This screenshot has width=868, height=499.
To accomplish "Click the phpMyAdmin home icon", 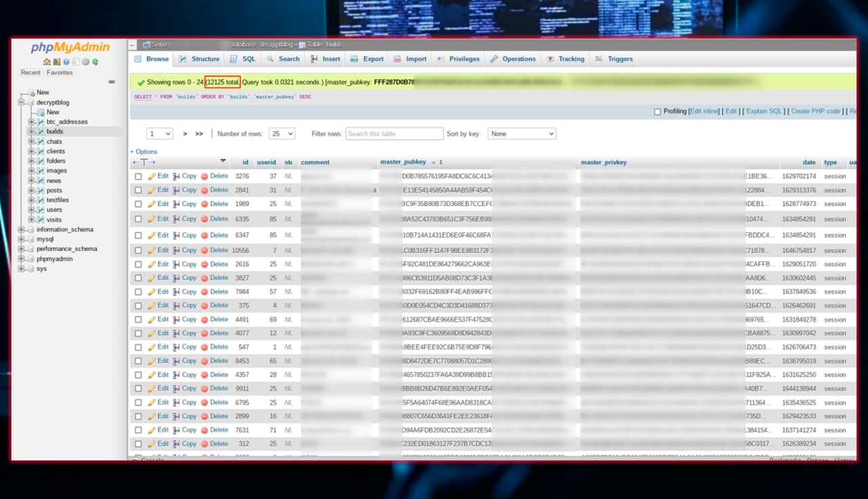I will coord(47,62).
